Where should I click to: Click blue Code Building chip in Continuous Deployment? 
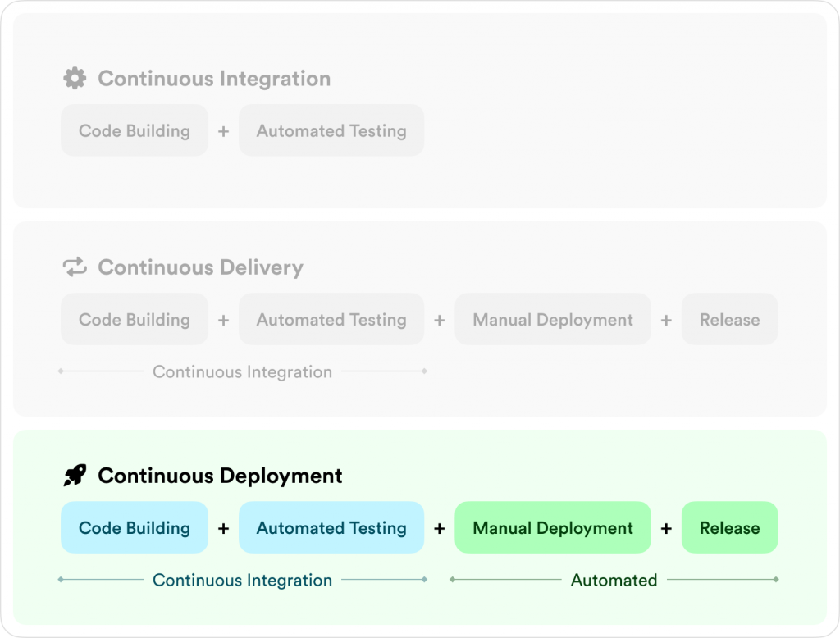tap(135, 527)
